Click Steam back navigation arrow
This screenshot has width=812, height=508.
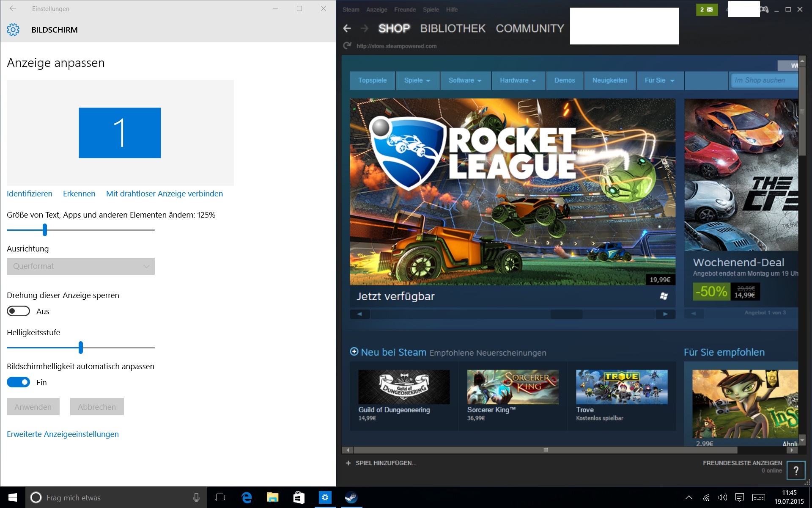[347, 28]
